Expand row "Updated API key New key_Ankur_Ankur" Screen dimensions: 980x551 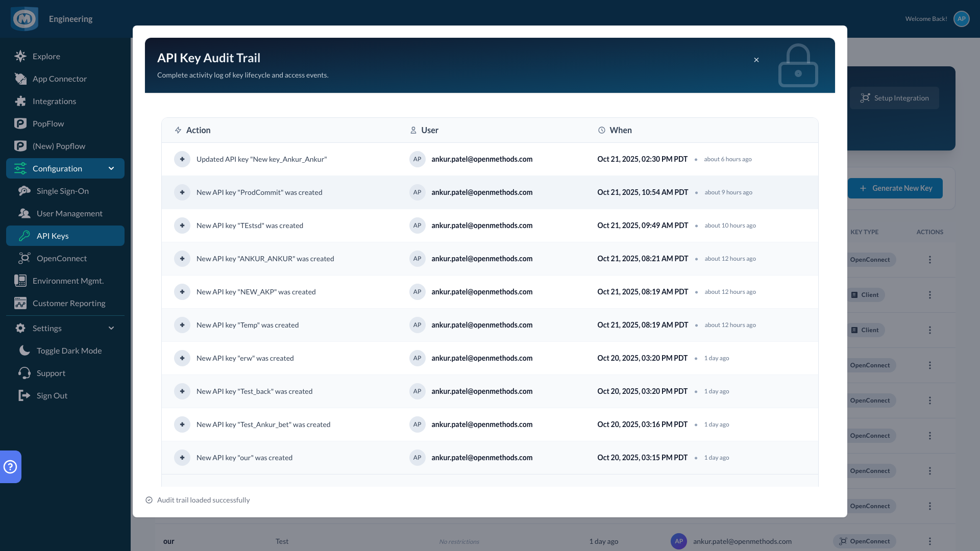[182, 159]
